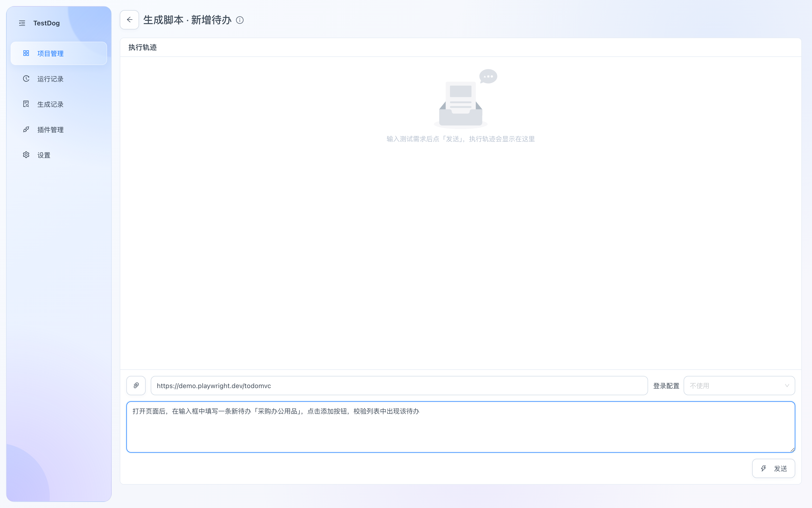Image resolution: width=812 pixels, height=508 pixels.
Task: Click the empty inbox illustration
Action: pyautogui.click(x=465, y=99)
